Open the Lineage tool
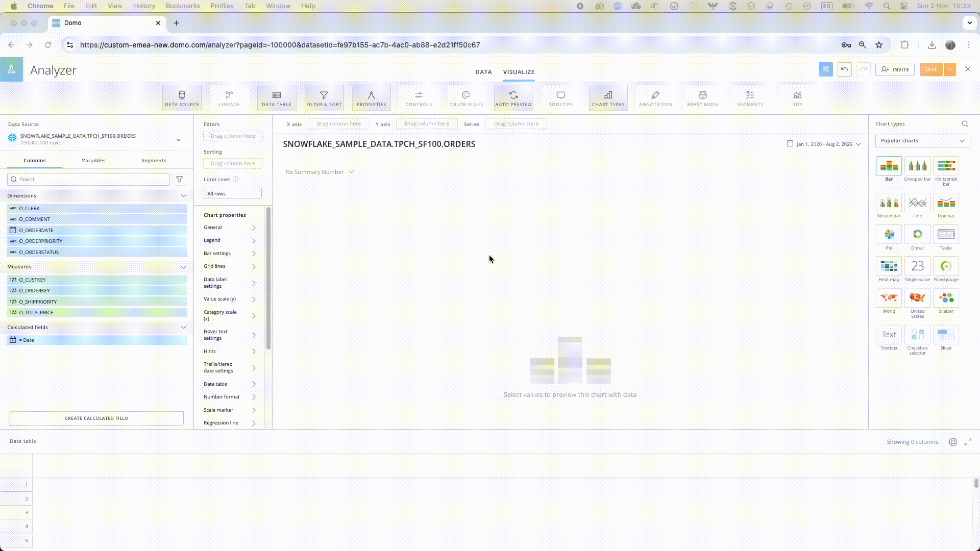980x551 pixels. (x=229, y=98)
